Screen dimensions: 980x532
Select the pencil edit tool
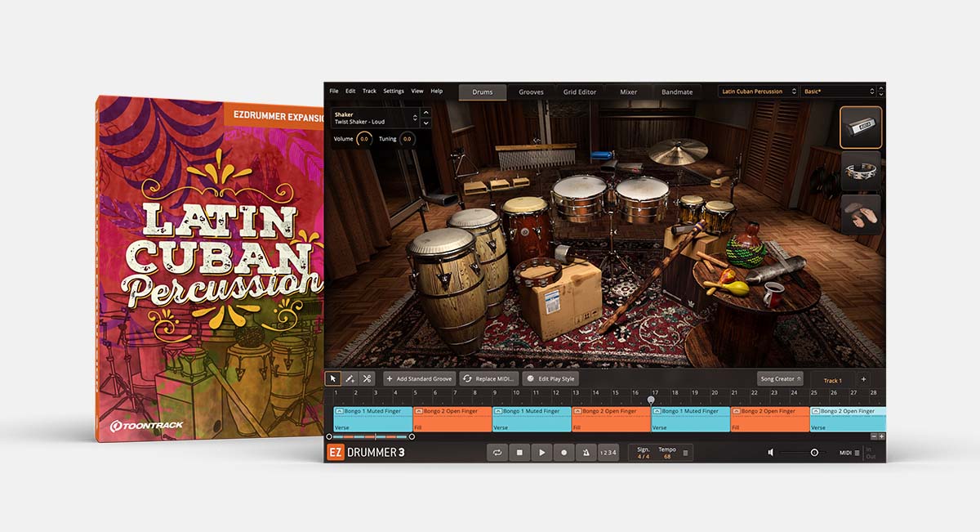351,378
